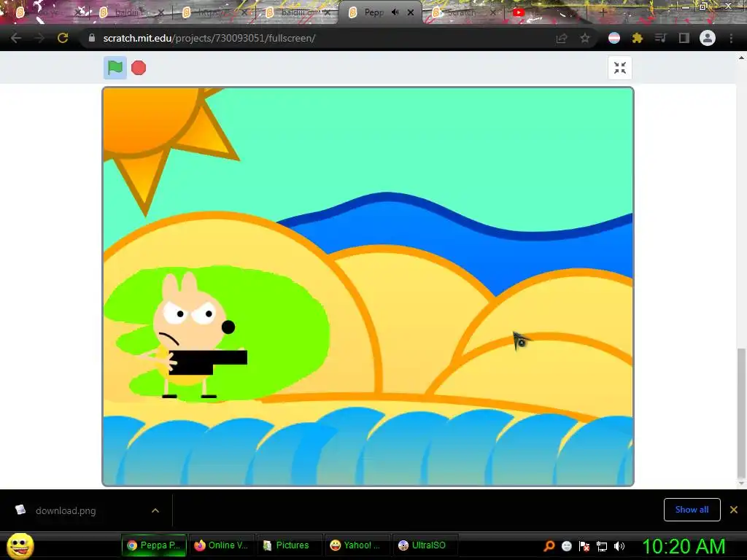Open the round gray face tray icon
Screen dimensions: 747x560
(566, 545)
